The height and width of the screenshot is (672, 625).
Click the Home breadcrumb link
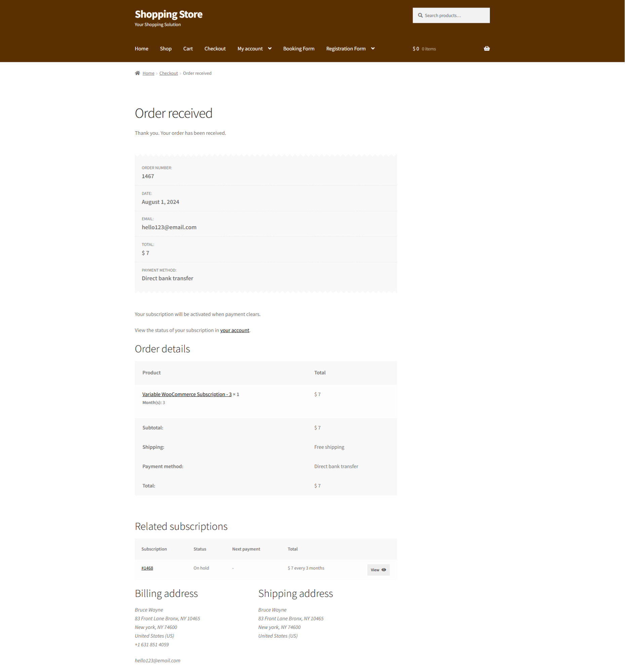click(148, 73)
